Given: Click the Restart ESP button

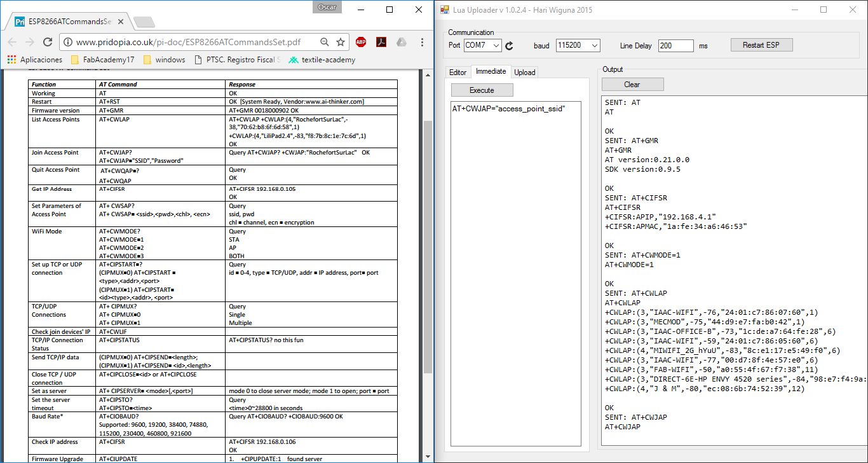Looking at the screenshot, I should [x=761, y=45].
